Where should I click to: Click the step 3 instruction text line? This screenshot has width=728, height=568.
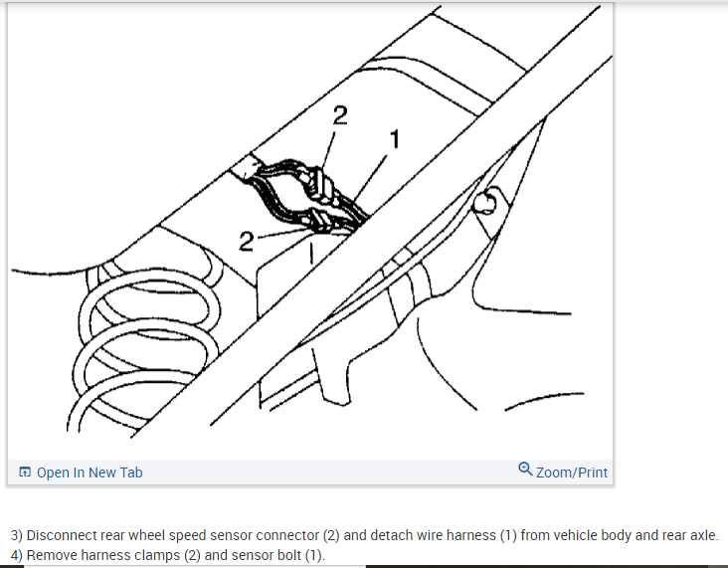[364, 535]
